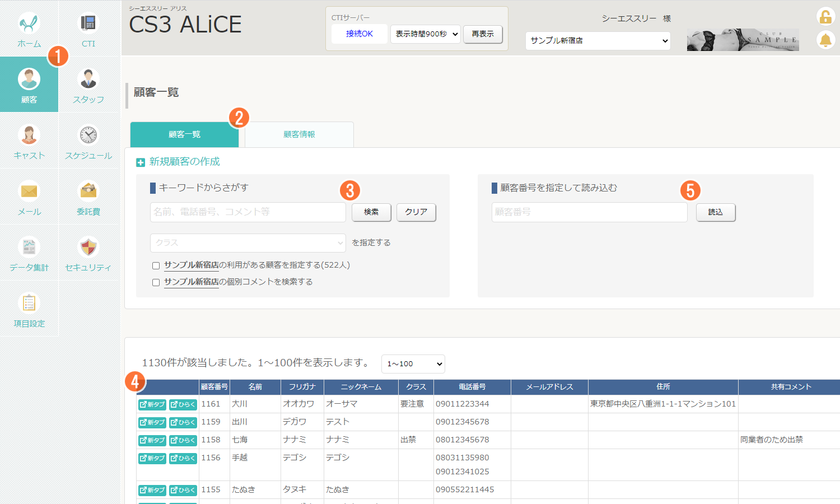Click the ニックネーム column header
Viewport: 840px width, 504px height.
(x=361, y=387)
